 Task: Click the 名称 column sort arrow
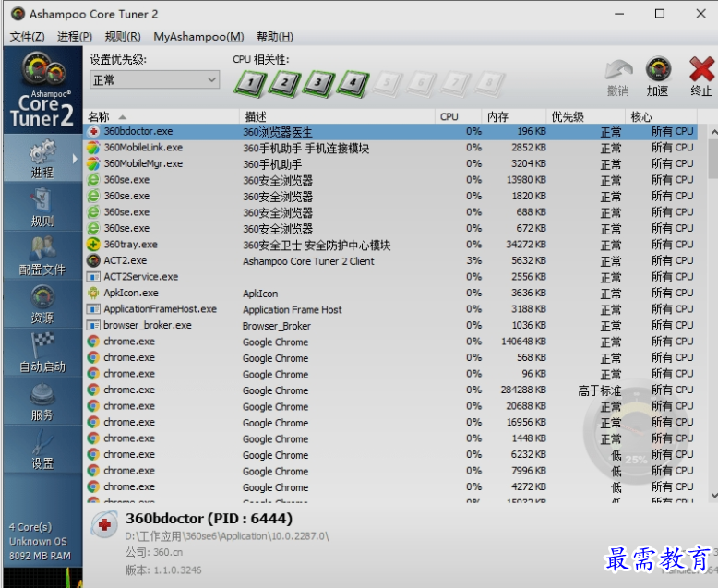[122, 117]
